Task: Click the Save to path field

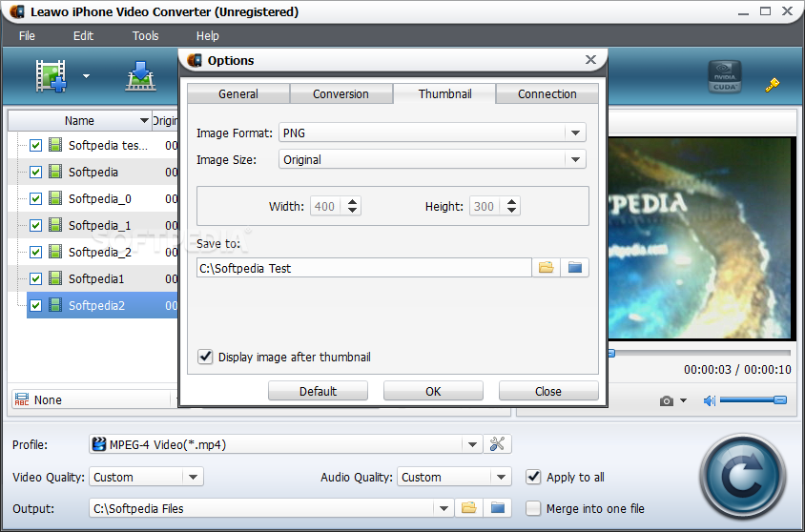Action: [x=364, y=268]
